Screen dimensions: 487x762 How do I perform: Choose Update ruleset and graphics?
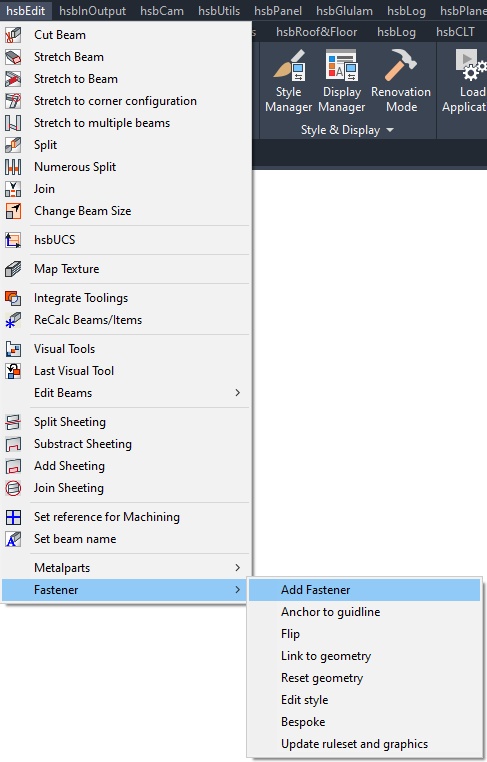pos(364,744)
